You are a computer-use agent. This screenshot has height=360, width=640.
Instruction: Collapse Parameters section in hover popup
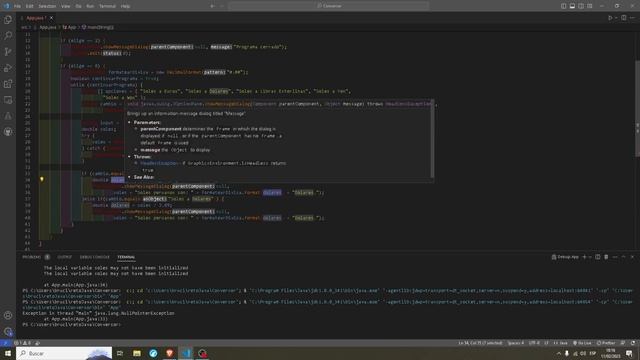tap(129, 122)
